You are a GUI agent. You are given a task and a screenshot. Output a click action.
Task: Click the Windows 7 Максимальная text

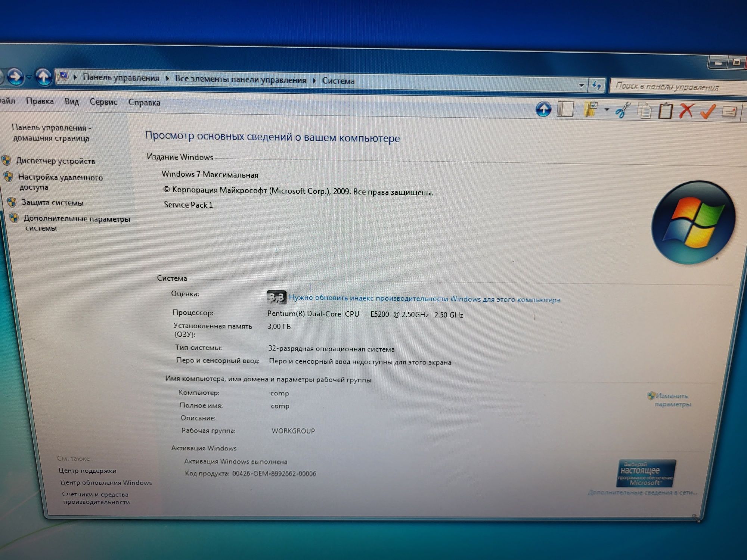(x=210, y=174)
